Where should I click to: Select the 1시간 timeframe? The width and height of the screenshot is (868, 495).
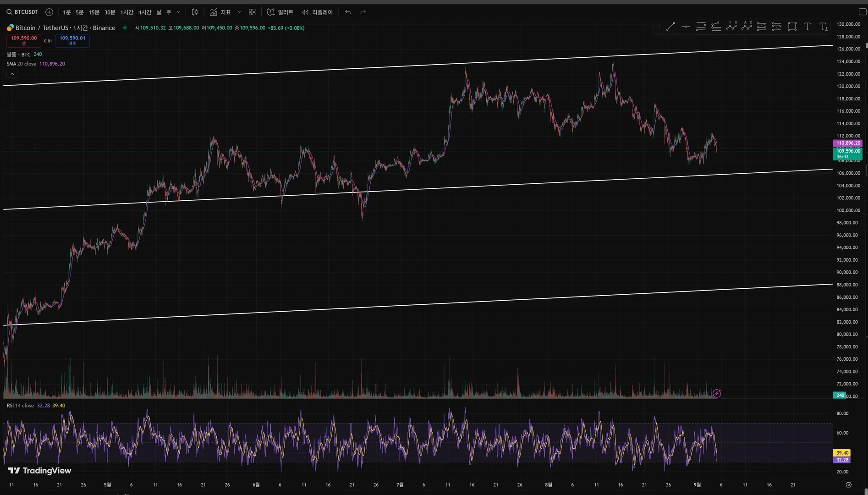126,12
